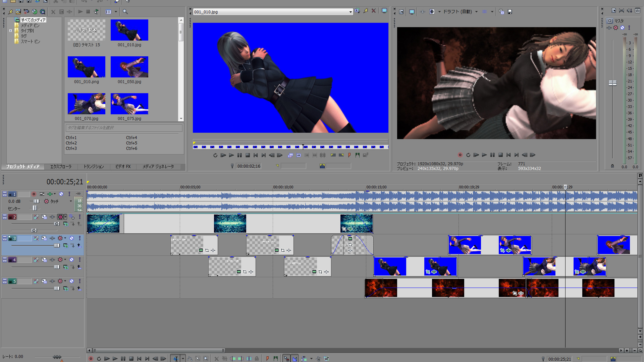
Task: Play the project from start in preview
Action: coord(476,155)
